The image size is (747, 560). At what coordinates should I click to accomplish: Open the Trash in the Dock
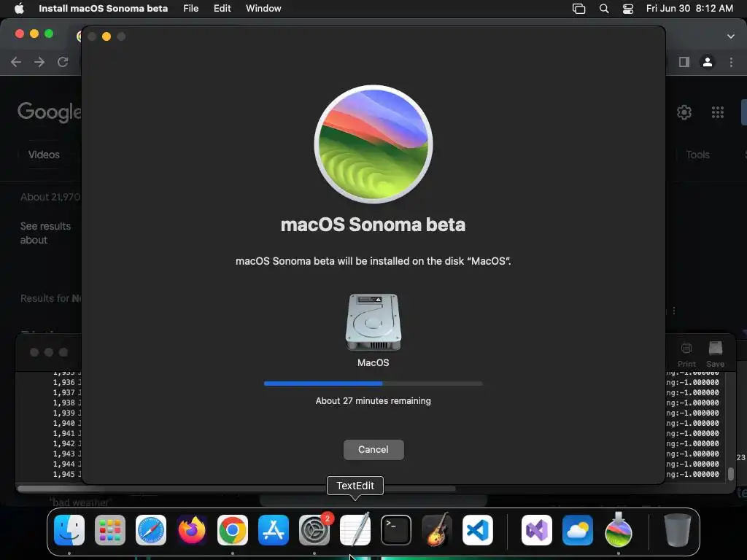coord(678,530)
